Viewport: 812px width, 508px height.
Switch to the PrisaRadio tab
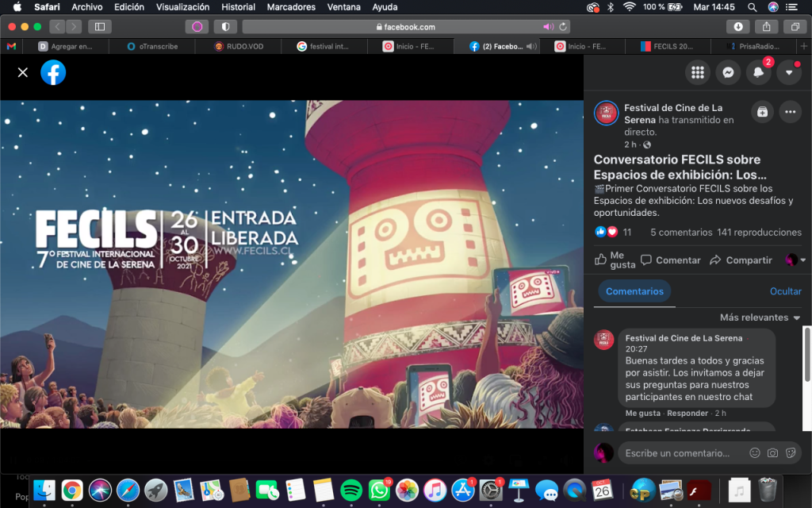(x=754, y=46)
